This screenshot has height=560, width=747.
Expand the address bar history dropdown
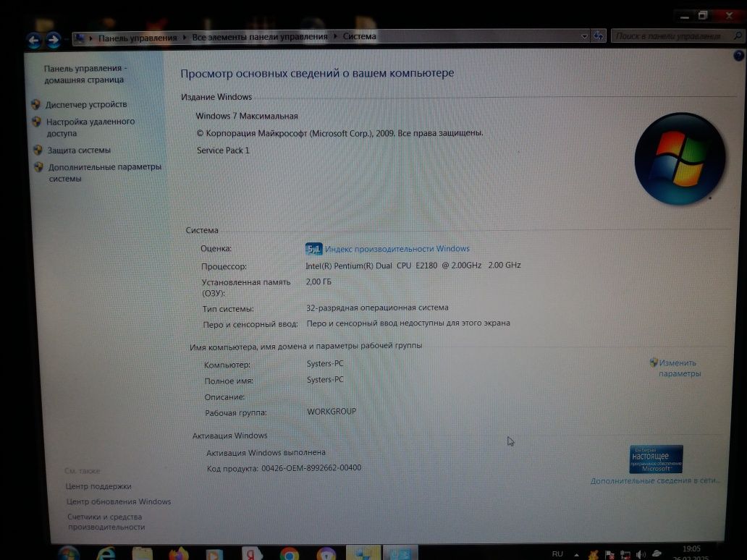click(x=585, y=36)
